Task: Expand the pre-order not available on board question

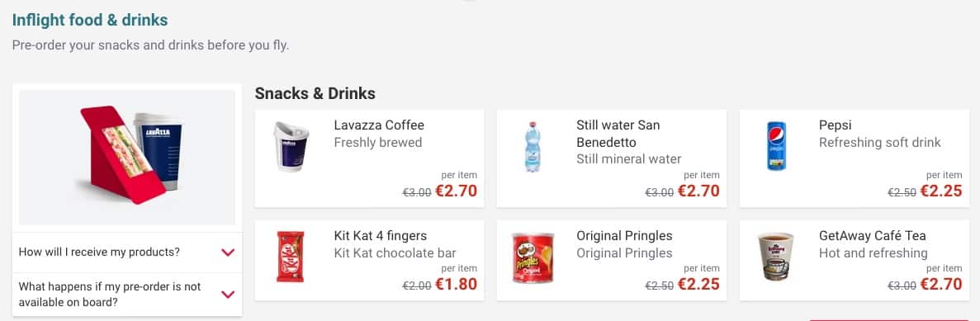Action: (127, 294)
